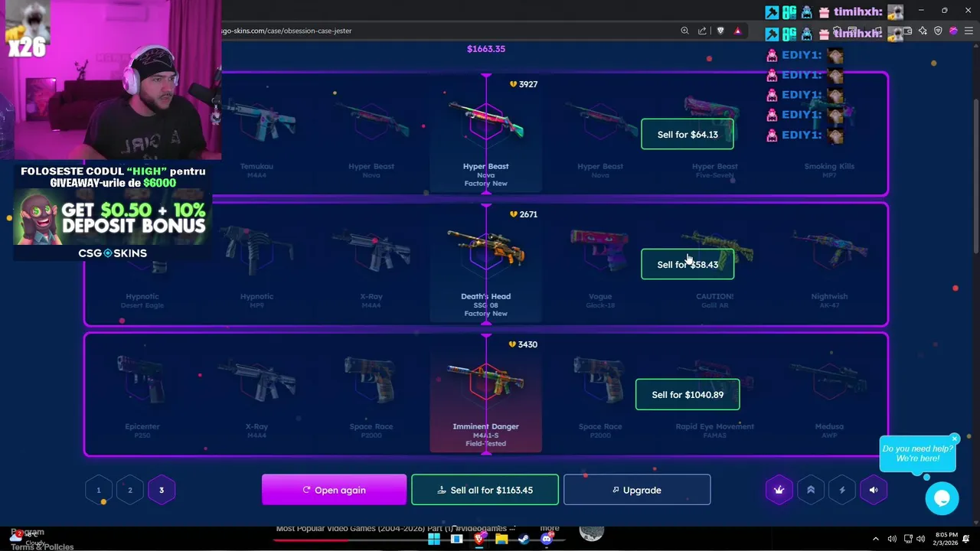
Task: Click the 2671 coin value label
Action: 524,214
